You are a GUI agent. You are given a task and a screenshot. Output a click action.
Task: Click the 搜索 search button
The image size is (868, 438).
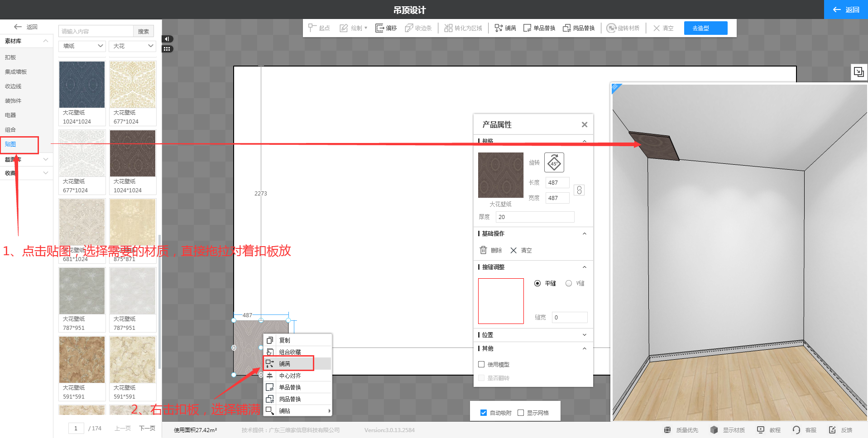[144, 31]
